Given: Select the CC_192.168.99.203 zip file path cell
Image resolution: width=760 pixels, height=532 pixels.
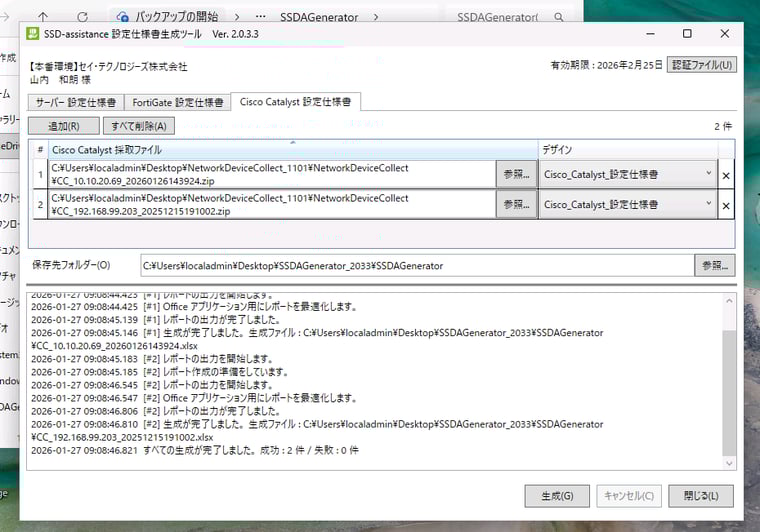Looking at the screenshot, I should pyautogui.click(x=271, y=204).
